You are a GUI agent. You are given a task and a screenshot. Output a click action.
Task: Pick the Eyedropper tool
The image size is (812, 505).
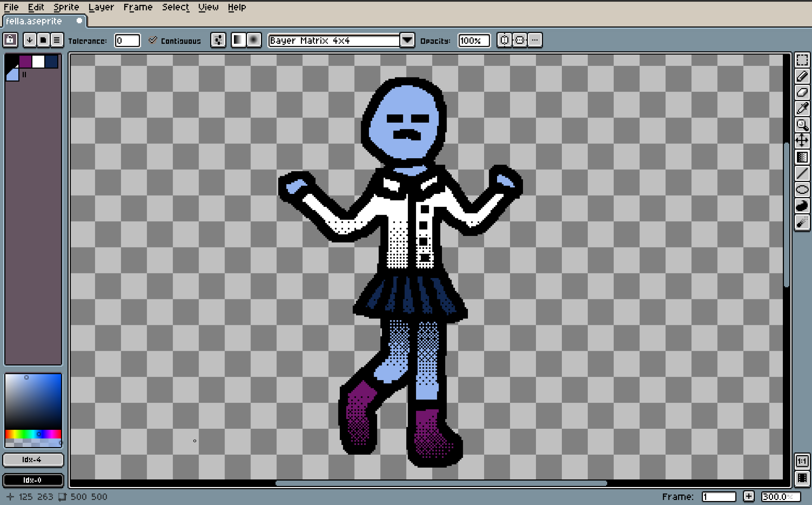coord(802,109)
